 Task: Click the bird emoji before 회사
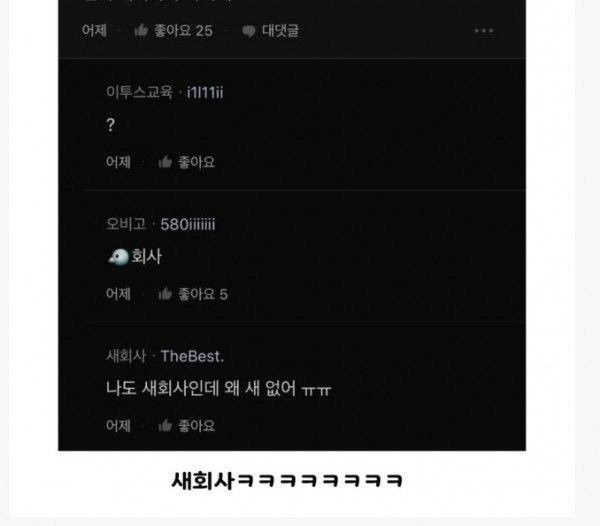tap(119, 257)
